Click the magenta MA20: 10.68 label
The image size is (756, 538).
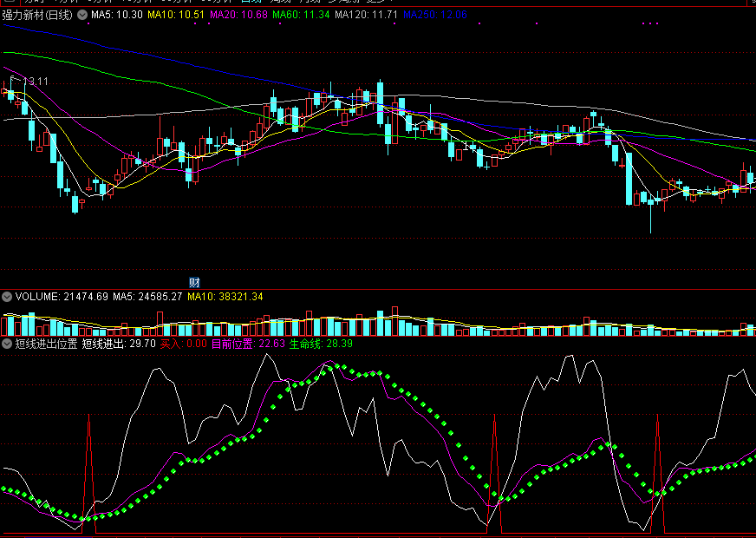tap(238, 15)
